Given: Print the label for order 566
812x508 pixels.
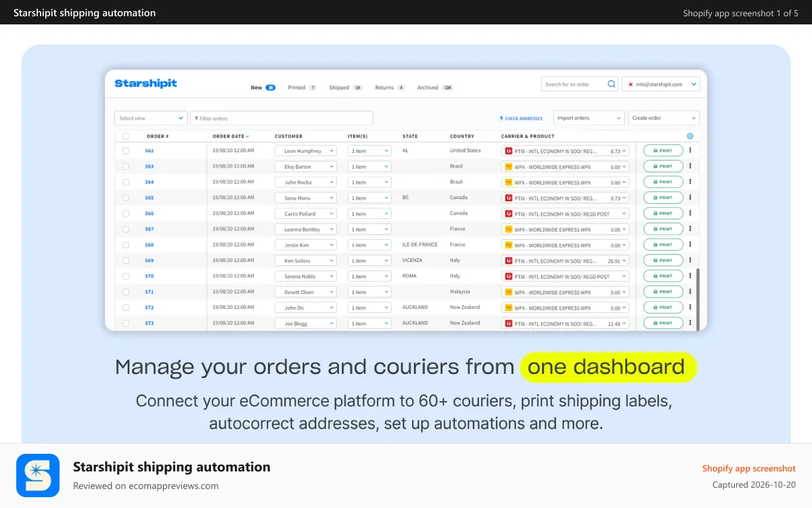Looking at the screenshot, I should (663, 213).
